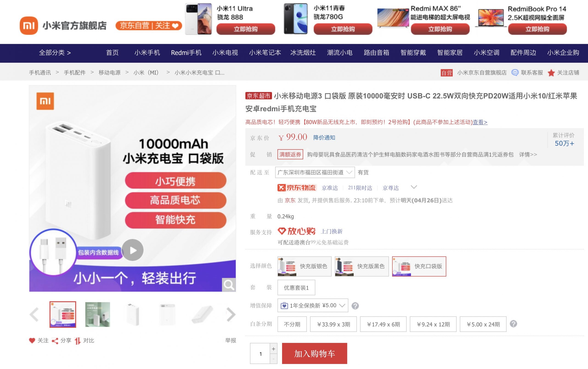This screenshot has height=369, width=588.
Task: Expand the 京东物流 delivery options chevron
Action: point(414,187)
